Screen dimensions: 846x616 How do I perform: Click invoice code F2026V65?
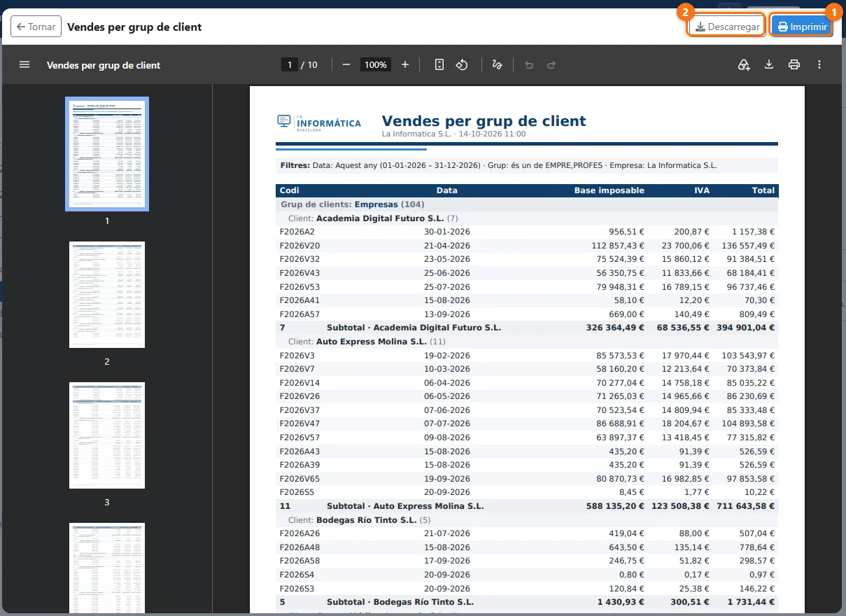[x=299, y=479]
